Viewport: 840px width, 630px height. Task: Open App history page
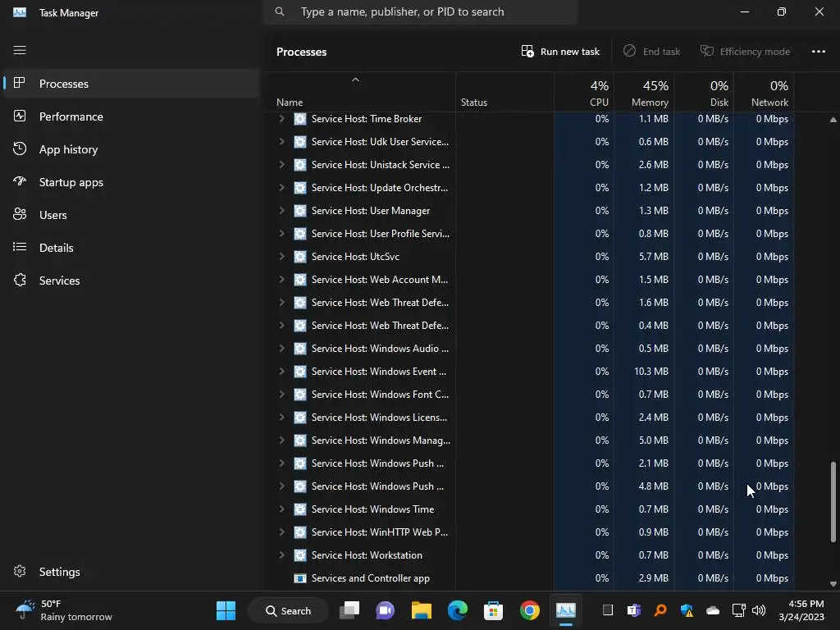point(130,149)
